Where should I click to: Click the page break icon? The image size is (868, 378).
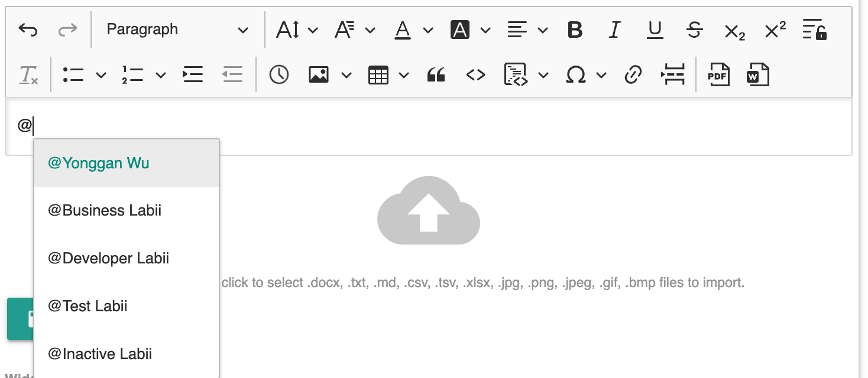[673, 75]
